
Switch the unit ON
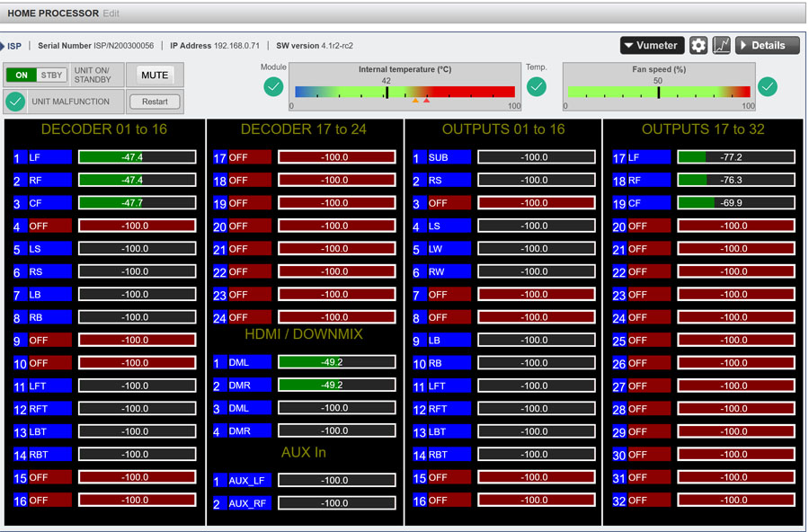[x=22, y=75]
